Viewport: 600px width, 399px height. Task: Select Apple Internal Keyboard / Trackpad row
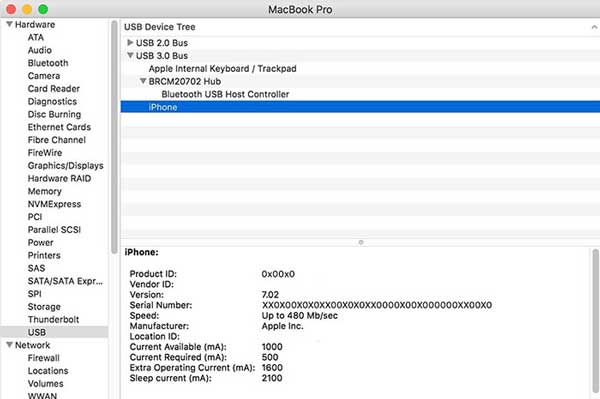click(x=360, y=68)
